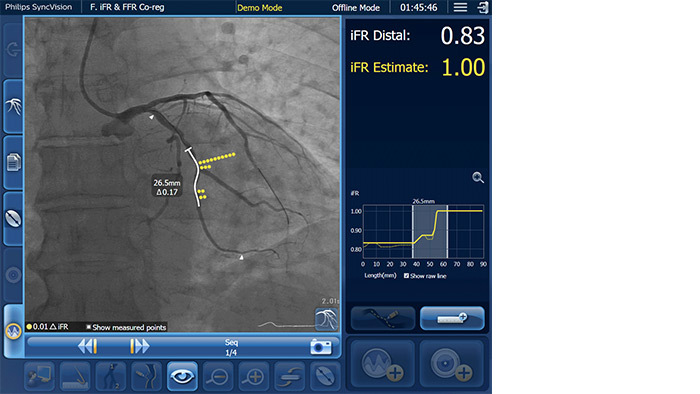Step forward to next sequence frame
Screen dimensions: 700x394
[x=139, y=346]
